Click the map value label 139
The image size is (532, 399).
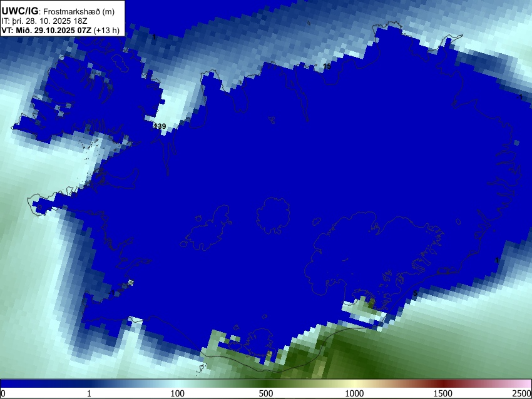coord(160,126)
